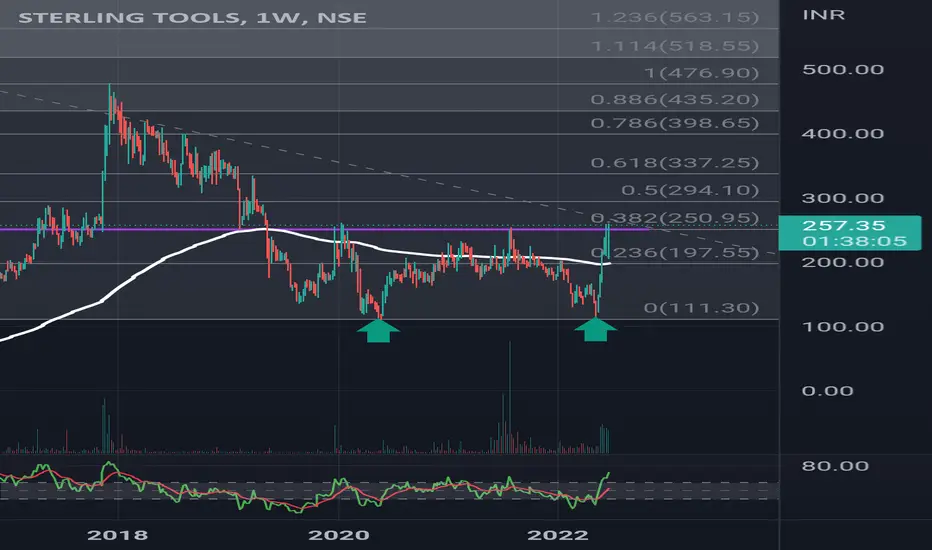932x550 pixels.
Task: Click the 2018 time axis label
Action: (x=118, y=535)
